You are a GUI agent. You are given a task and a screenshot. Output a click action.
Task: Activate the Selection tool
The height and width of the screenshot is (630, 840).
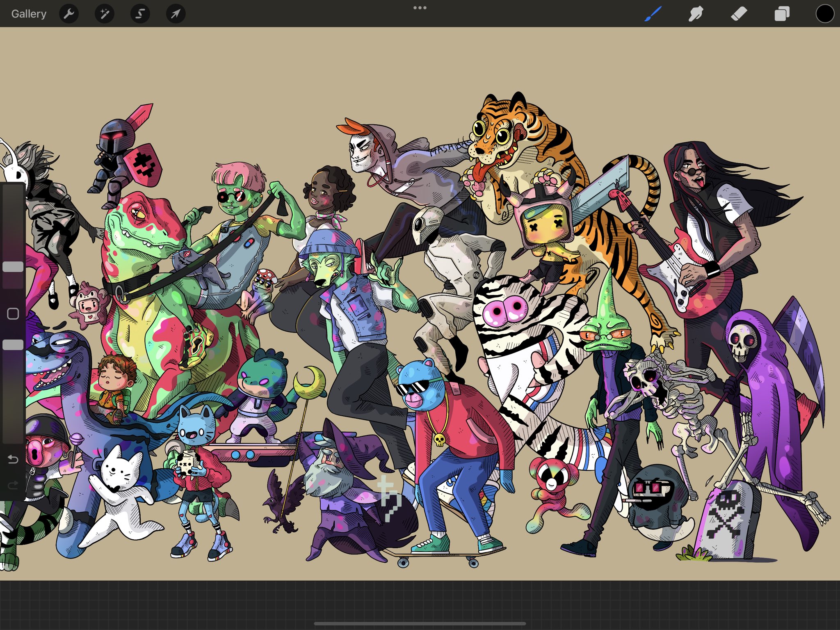coord(140,14)
